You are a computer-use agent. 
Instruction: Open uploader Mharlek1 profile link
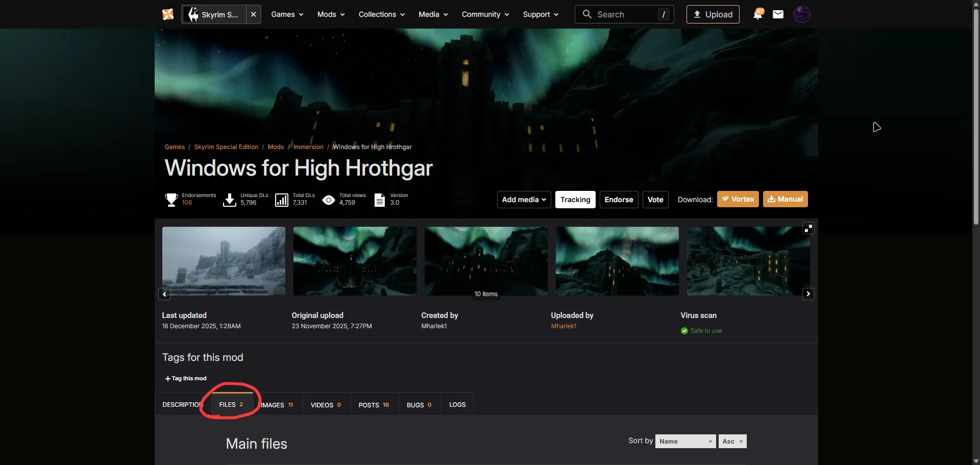[x=563, y=326]
